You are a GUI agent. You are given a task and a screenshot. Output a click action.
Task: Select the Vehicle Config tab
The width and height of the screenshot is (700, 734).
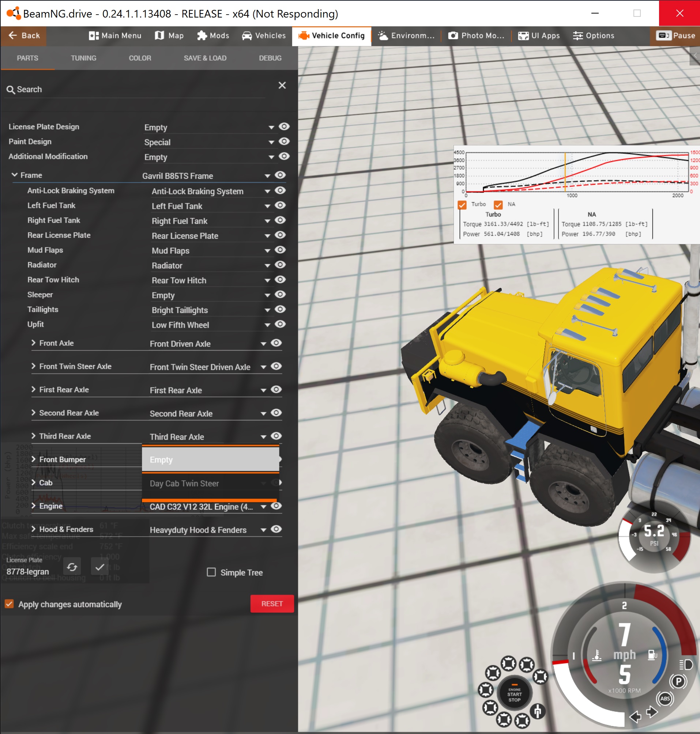tap(331, 36)
